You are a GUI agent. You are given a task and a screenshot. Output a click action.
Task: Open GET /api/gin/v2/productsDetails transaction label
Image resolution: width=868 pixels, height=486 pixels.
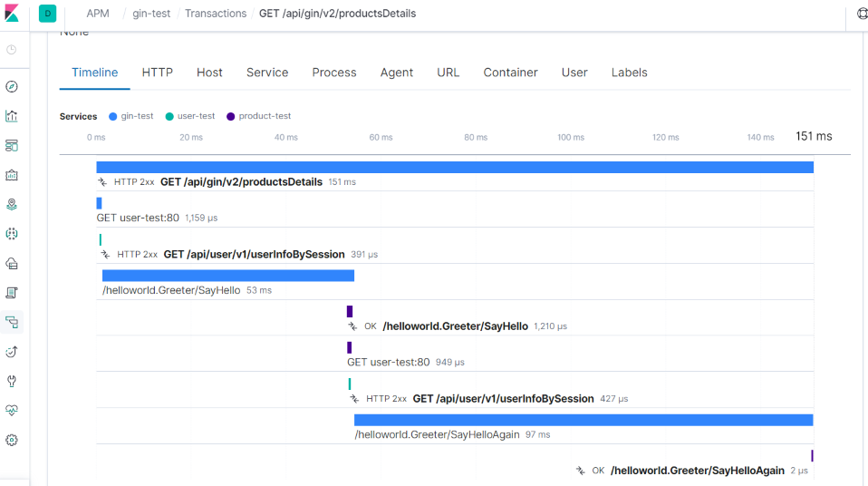pyautogui.click(x=241, y=181)
